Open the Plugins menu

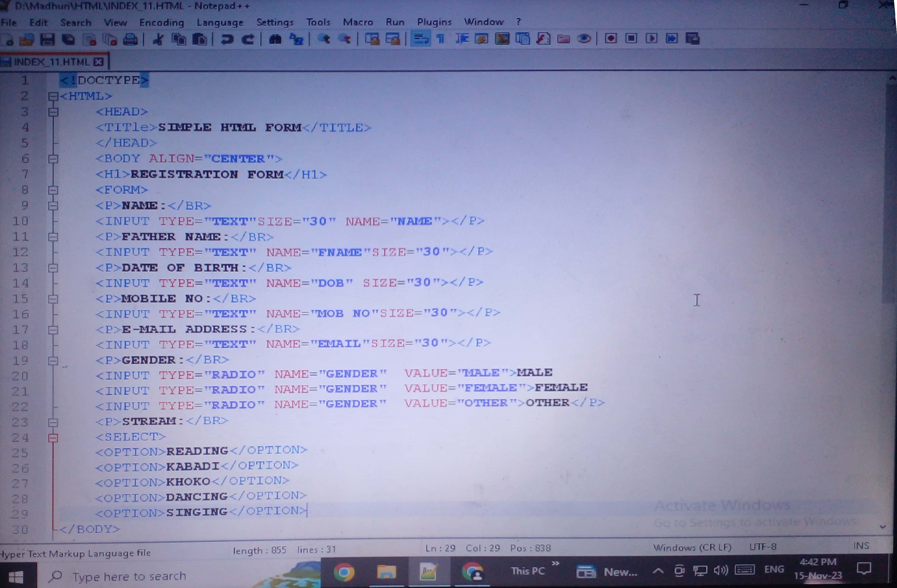(434, 22)
